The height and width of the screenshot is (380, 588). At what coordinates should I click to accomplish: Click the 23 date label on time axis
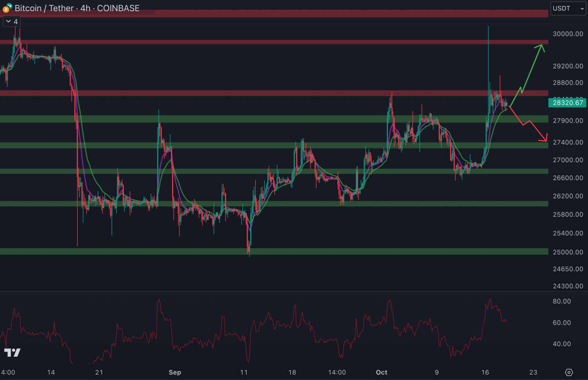point(533,372)
